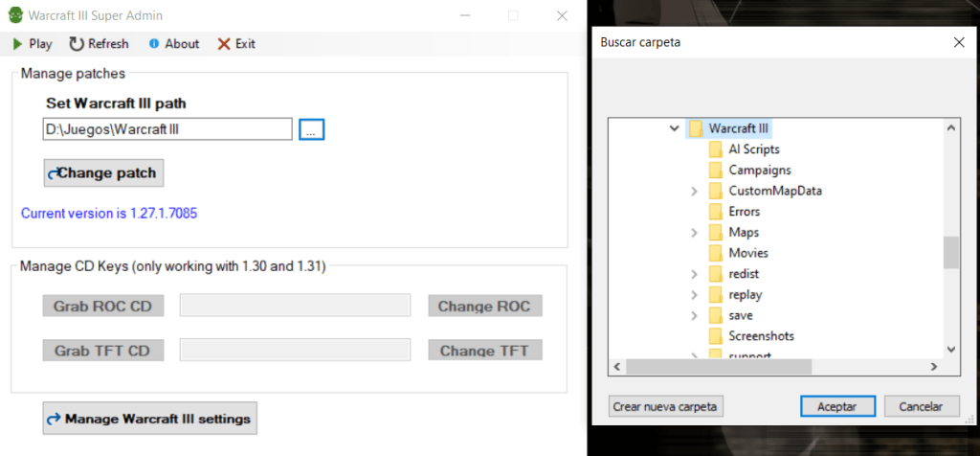Image resolution: width=980 pixels, height=456 pixels.
Task: Click the Errors folder icon
Action: [x=716, y=212]
